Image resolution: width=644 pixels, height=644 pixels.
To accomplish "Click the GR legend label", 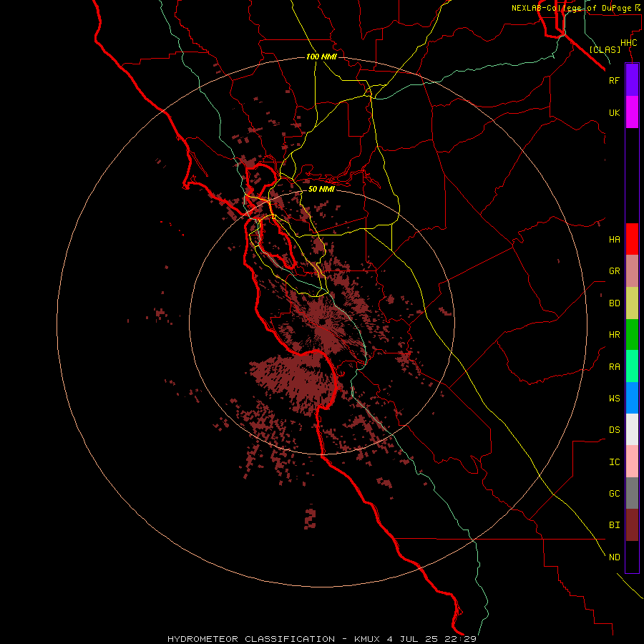I will [x=614, y=271].
